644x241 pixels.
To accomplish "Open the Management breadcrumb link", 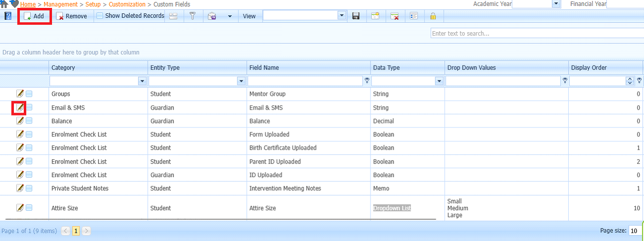I will pyautogui.click(x=60, y=4).
